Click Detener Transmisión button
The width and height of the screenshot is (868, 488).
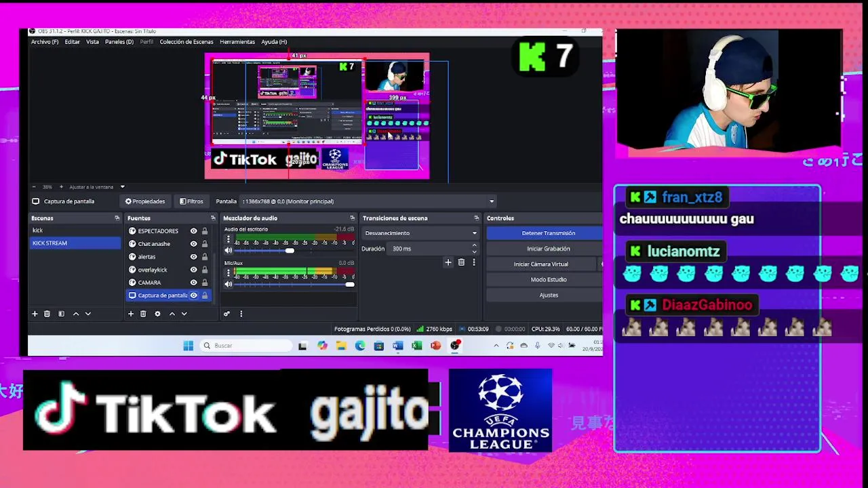pos(545,233)
